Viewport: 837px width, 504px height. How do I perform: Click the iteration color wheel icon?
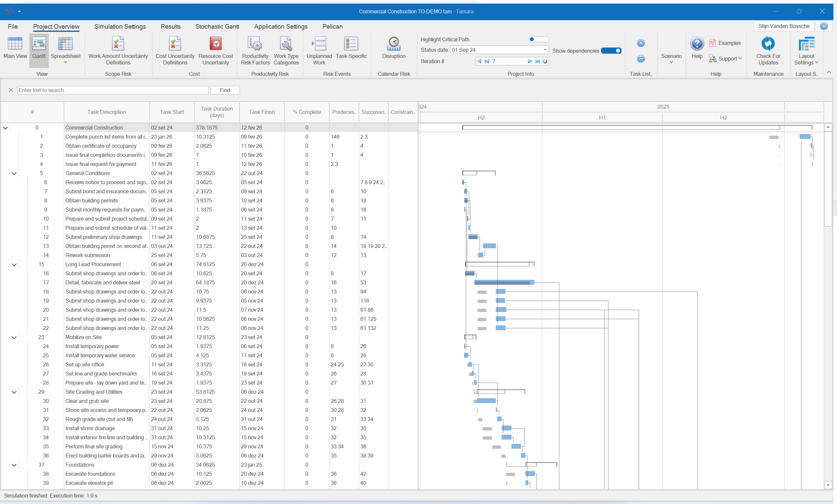point(545,61)
